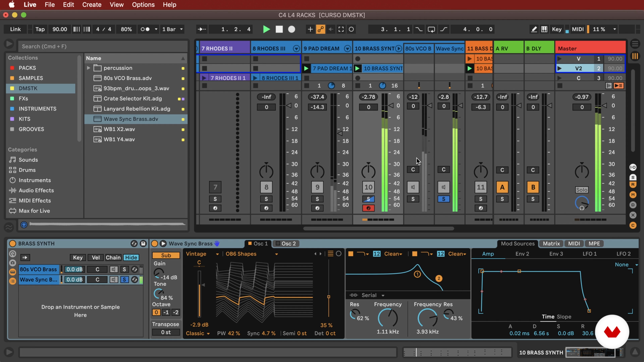This screenshot has height=362, width=644.
Task: Click the Tap tempo button
Action: (40, 29)
